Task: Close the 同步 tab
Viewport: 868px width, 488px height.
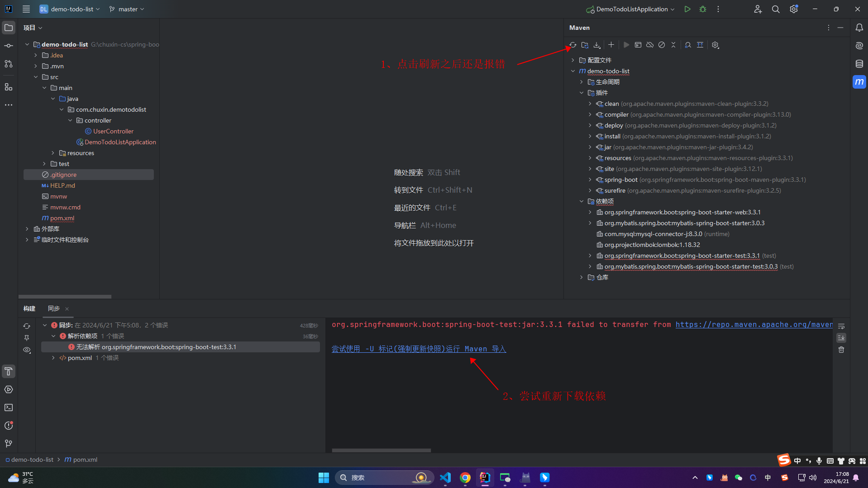Action: (67, 309)
